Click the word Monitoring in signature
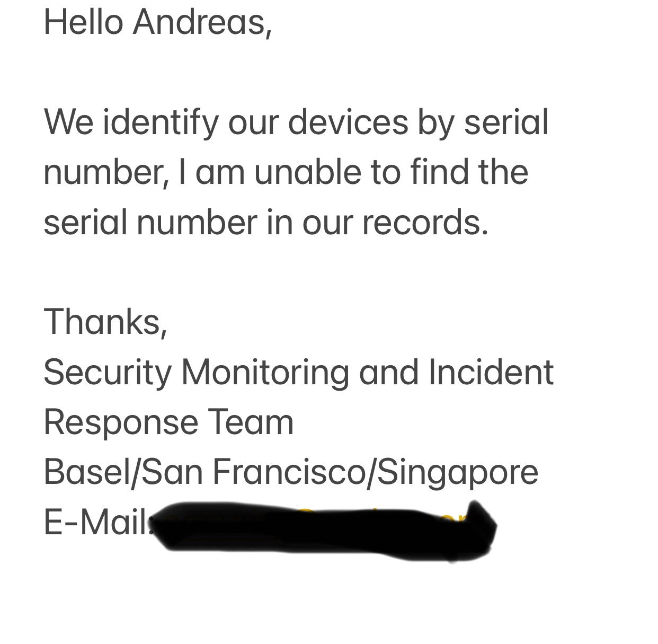658x644 pixels. pos(265,372)
